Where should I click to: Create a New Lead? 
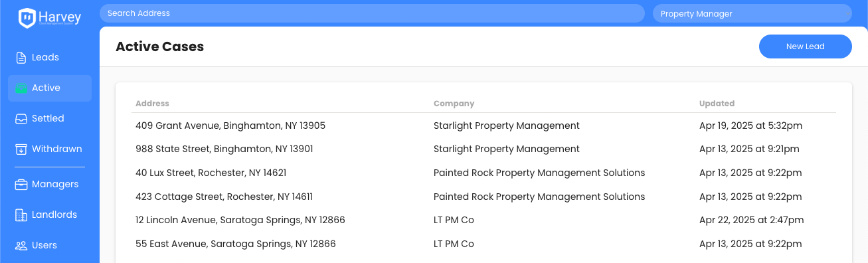click(806, 46)
